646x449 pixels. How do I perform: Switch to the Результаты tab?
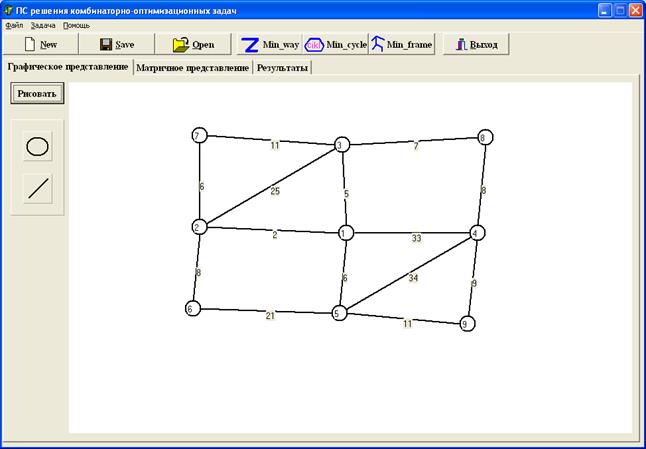click(x=282, y=68)
